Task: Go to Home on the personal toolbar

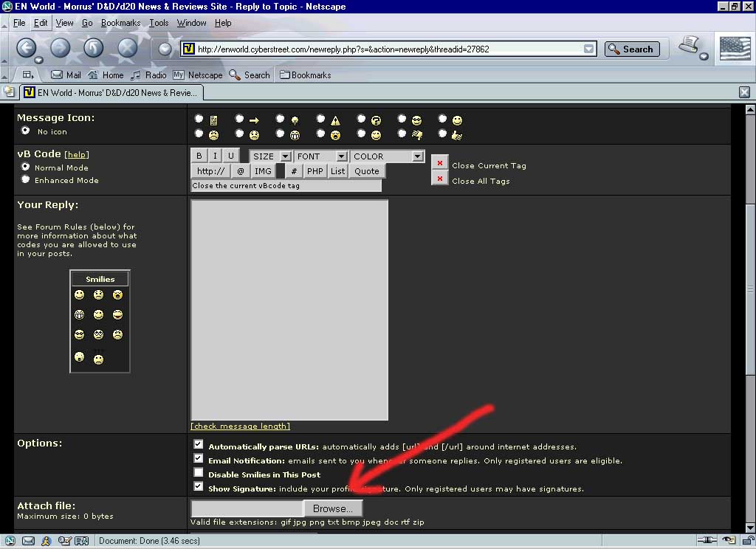Action: (106, 75)
